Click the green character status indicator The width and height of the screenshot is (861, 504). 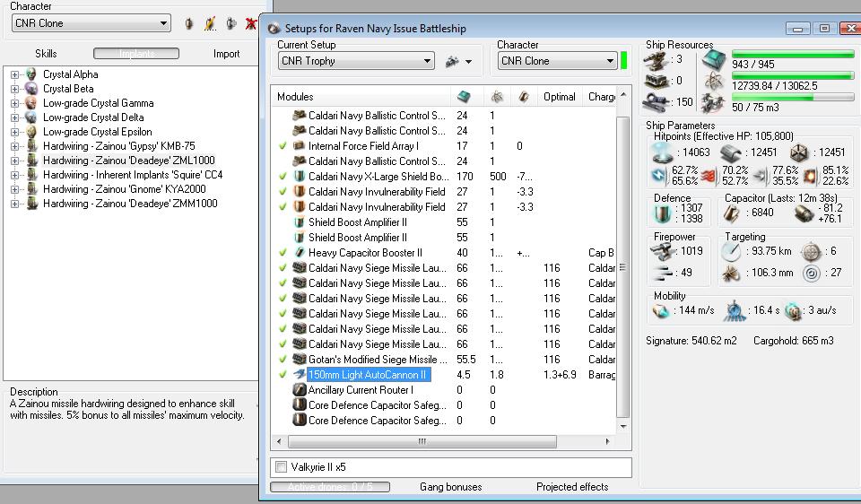pos(624,60)
